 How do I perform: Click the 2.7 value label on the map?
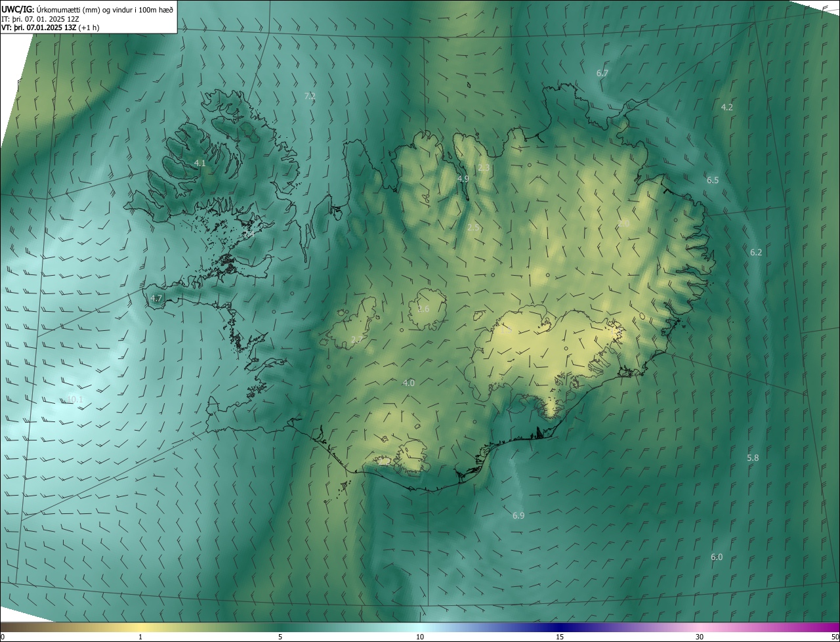357,340
